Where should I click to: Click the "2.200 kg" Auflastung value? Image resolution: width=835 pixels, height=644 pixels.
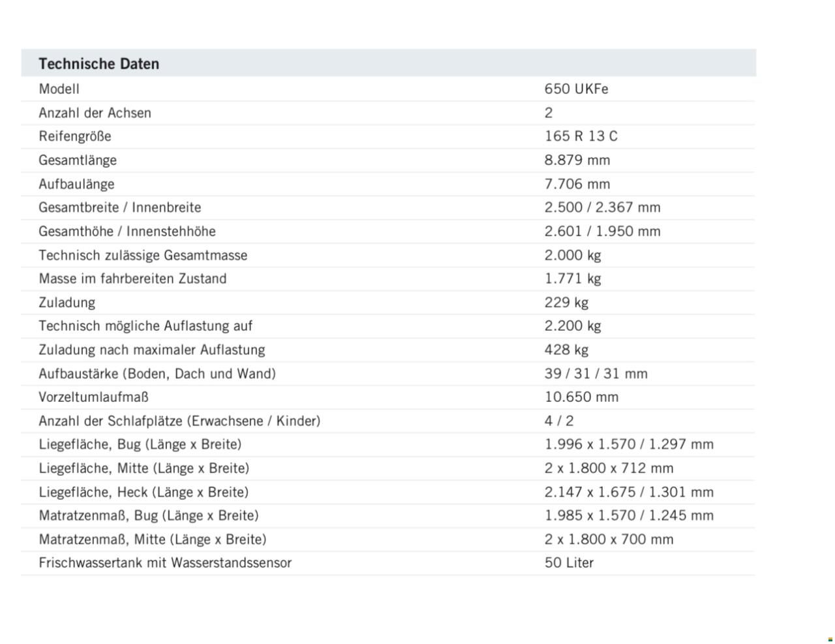[x=573, y=326]
